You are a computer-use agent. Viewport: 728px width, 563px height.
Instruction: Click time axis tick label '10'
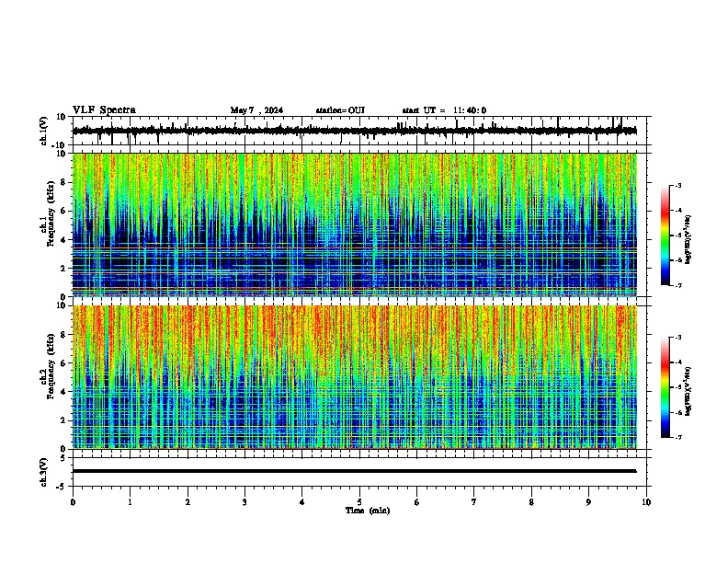[646, 502]
